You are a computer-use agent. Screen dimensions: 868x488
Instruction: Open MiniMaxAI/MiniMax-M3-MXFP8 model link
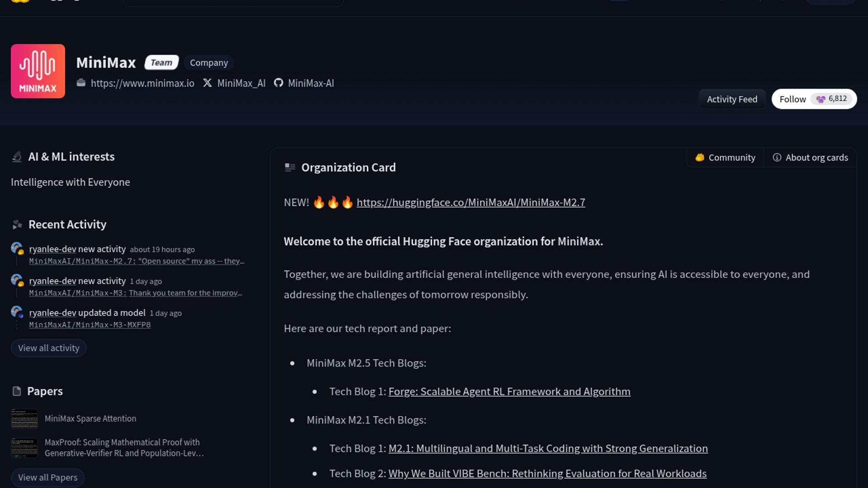point(90,324)
